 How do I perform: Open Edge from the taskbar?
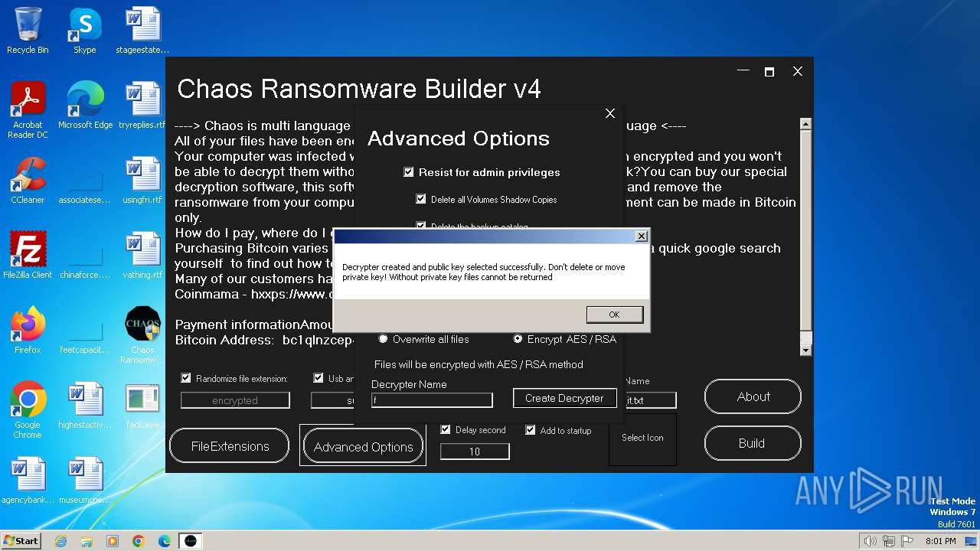point(165,541)
